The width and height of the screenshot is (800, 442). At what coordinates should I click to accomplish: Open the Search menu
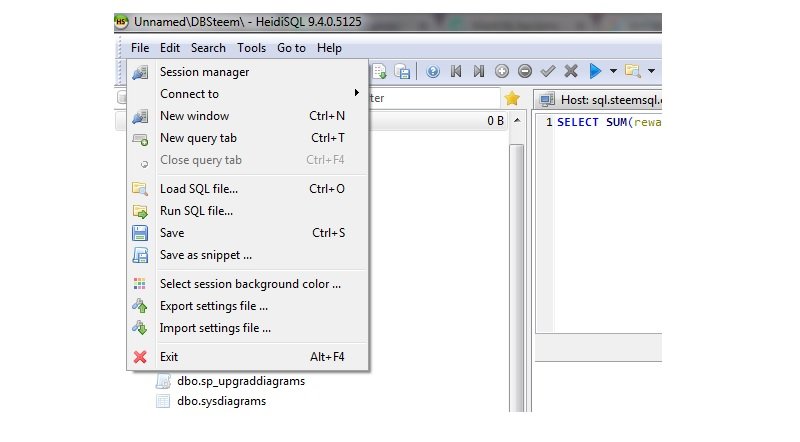pyautogui.click(x=208, y=48)
